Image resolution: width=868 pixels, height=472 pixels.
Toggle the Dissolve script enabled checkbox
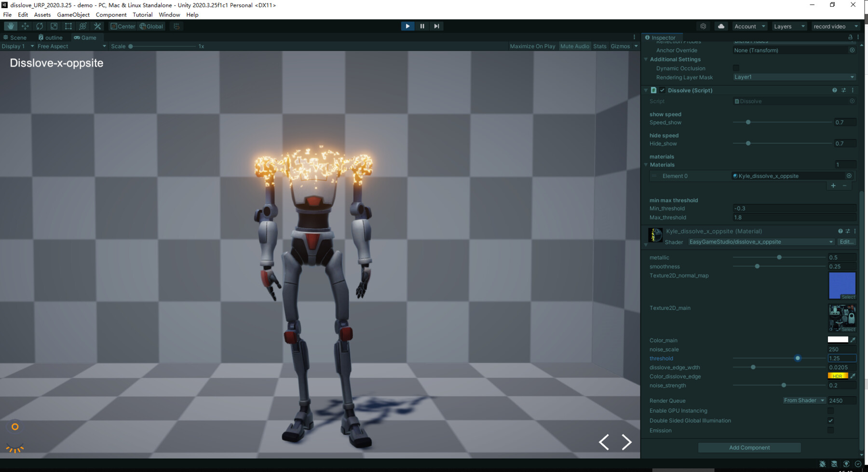[x=662, y=90]
